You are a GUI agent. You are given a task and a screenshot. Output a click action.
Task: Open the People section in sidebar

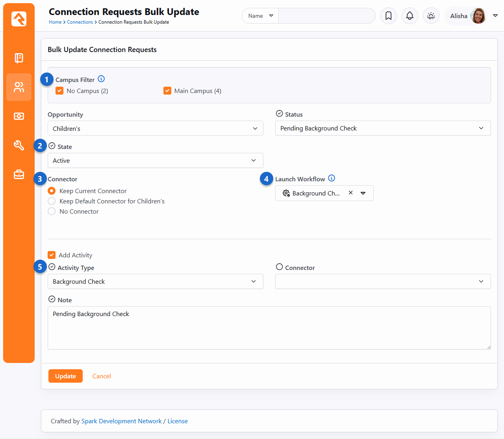pos(19,87)
